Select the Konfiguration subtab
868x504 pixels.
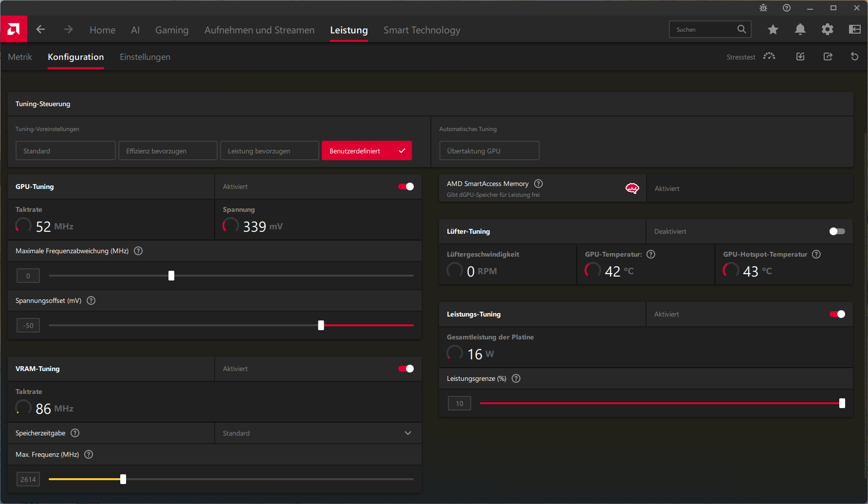coord(76,57)
